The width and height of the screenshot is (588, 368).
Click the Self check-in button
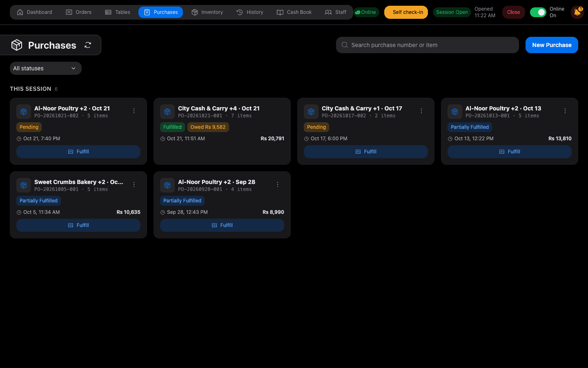click(406, 12)
